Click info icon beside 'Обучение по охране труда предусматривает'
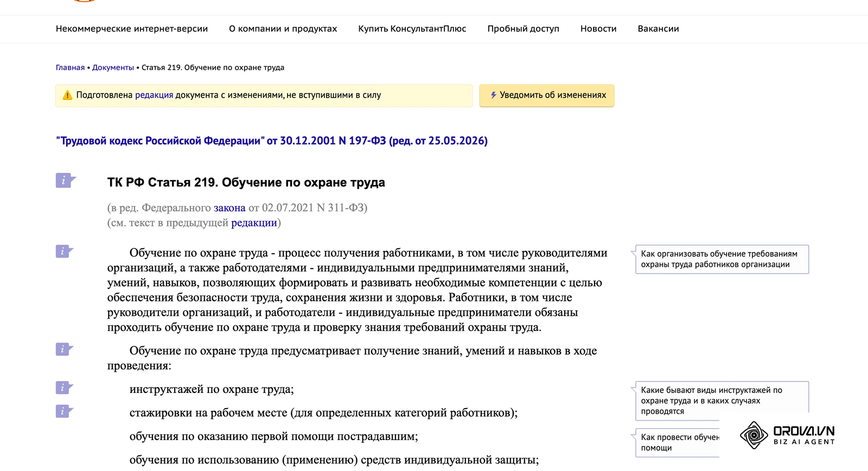 coord(64,350)
